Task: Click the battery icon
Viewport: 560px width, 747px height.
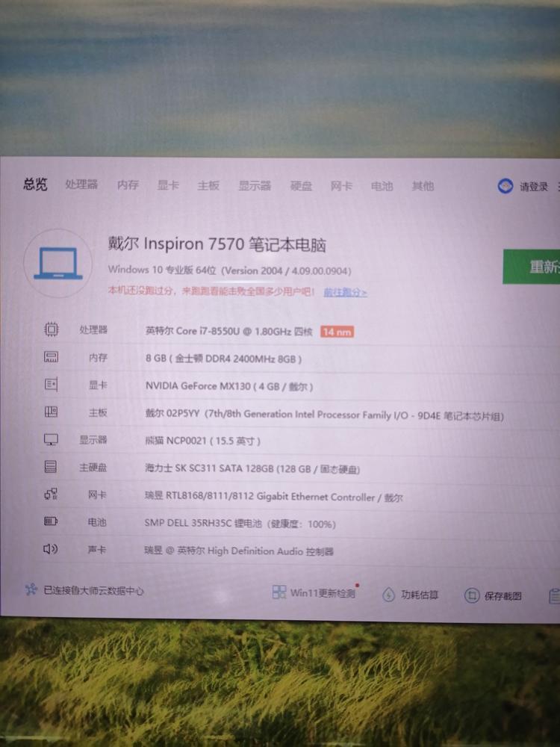Action: click(51, 522)
